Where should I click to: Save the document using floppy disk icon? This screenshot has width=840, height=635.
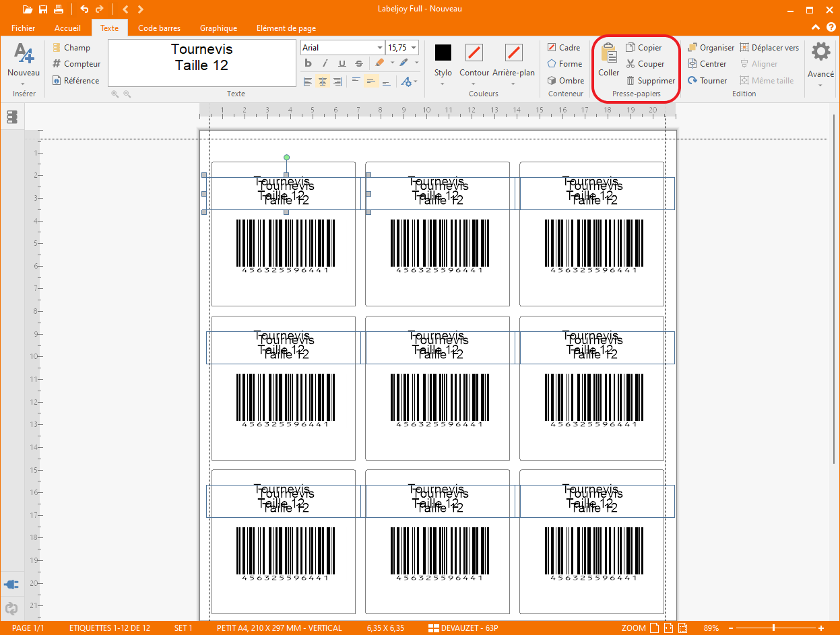coord(43,9)
